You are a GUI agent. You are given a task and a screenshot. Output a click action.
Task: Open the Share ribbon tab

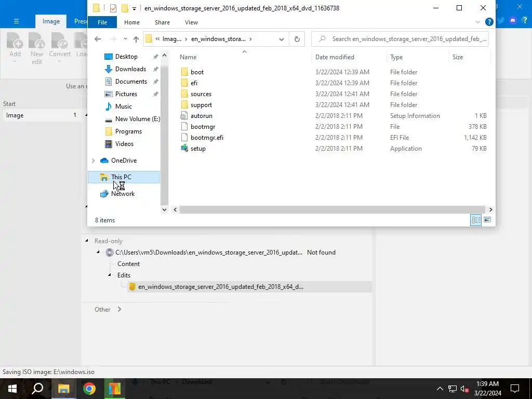point(162,22)
